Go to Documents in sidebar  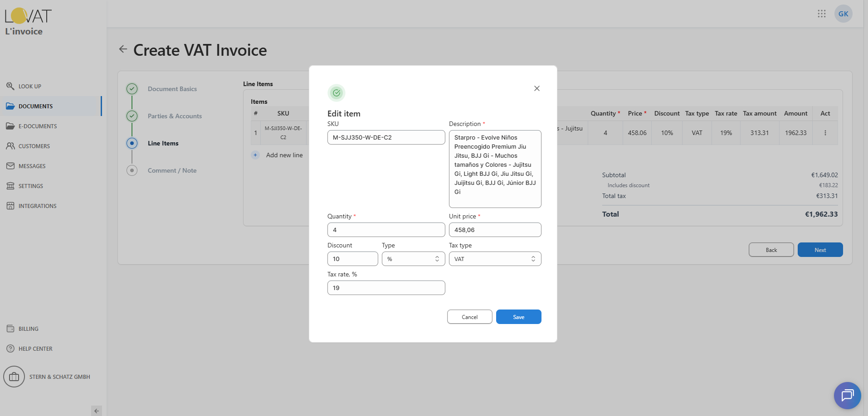coord(35,106)
